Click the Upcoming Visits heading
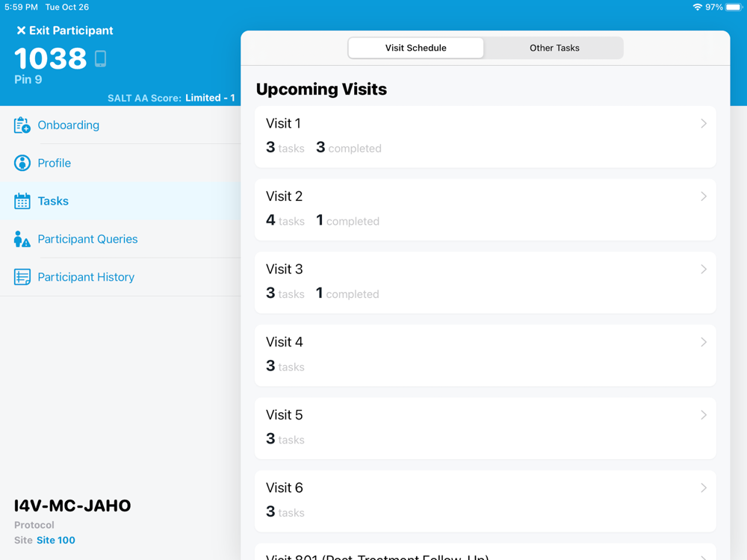The image size is (747, 560). [x=321, y=89]
